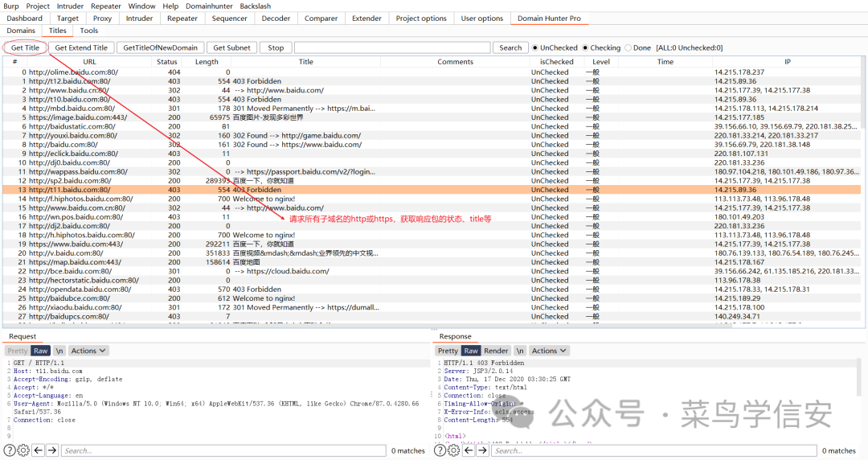Select row https://map.baidu.com:443/
The height and width of the screenshot is (460, 868).
432,262
